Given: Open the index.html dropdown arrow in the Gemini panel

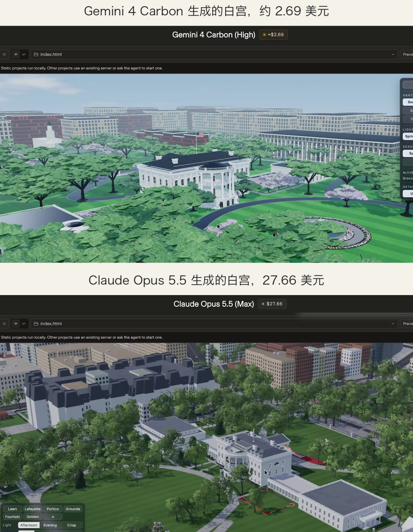Looking at the screenshot, I should (x=393, y=54).
